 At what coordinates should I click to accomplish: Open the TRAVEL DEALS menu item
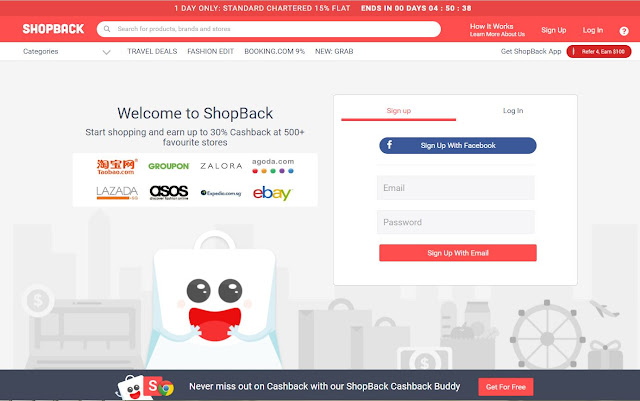[x=152, y=51]
